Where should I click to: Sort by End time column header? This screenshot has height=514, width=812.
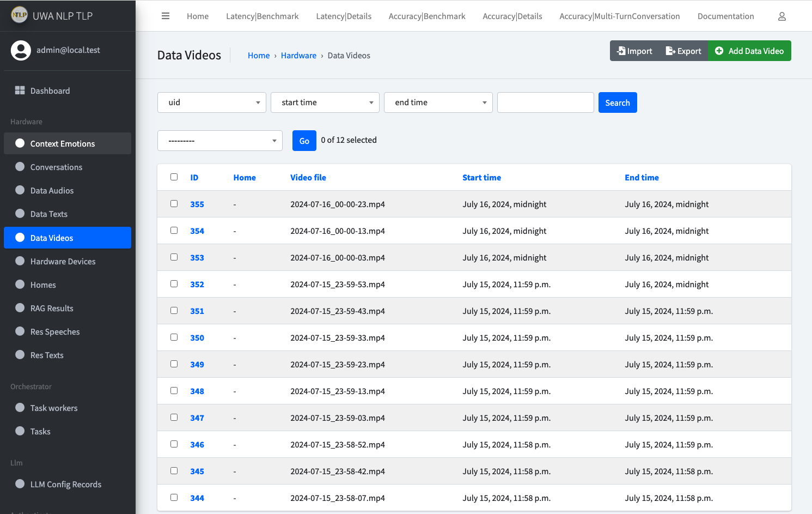point(642,178)
